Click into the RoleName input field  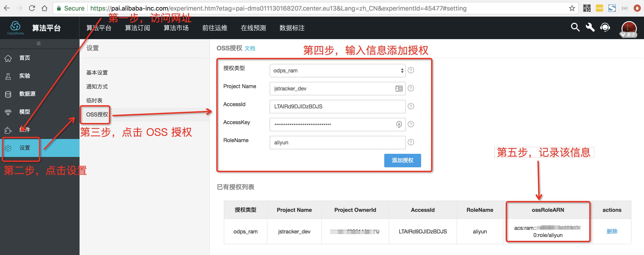point(337,142)
